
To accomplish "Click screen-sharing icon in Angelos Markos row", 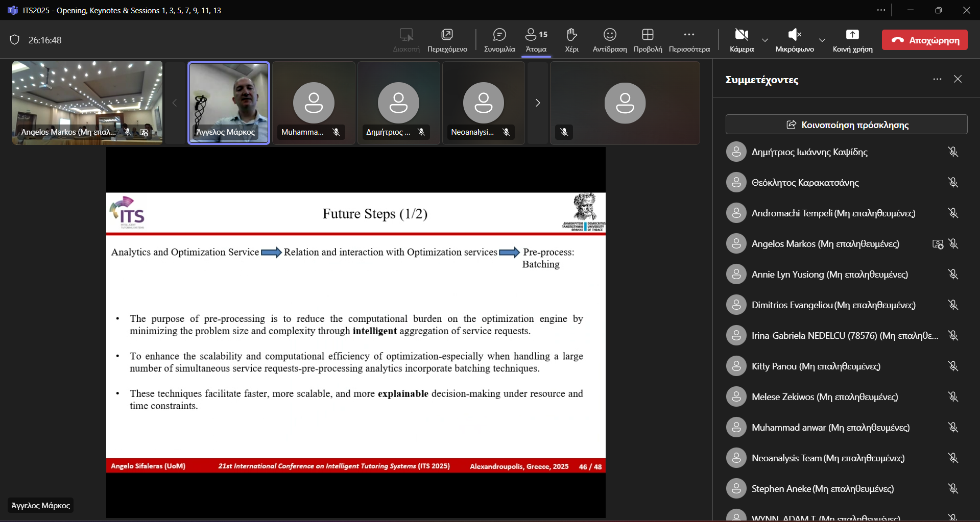I will 938,244.
